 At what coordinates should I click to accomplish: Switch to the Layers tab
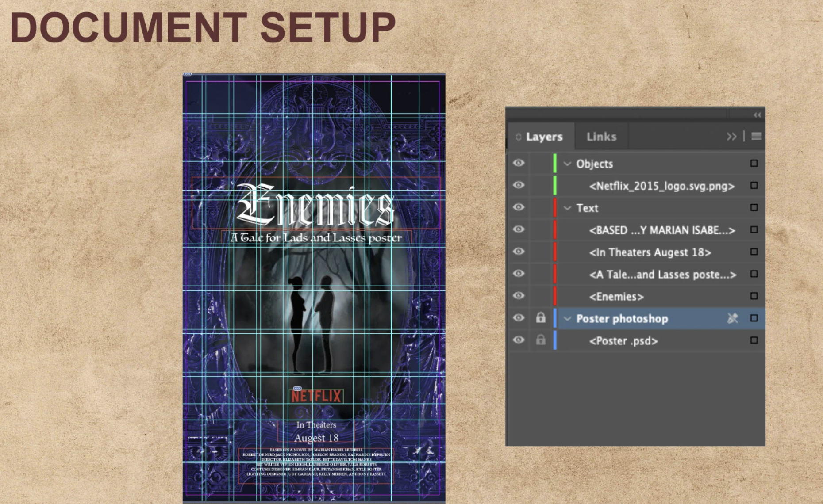click(x=544, y=137)
